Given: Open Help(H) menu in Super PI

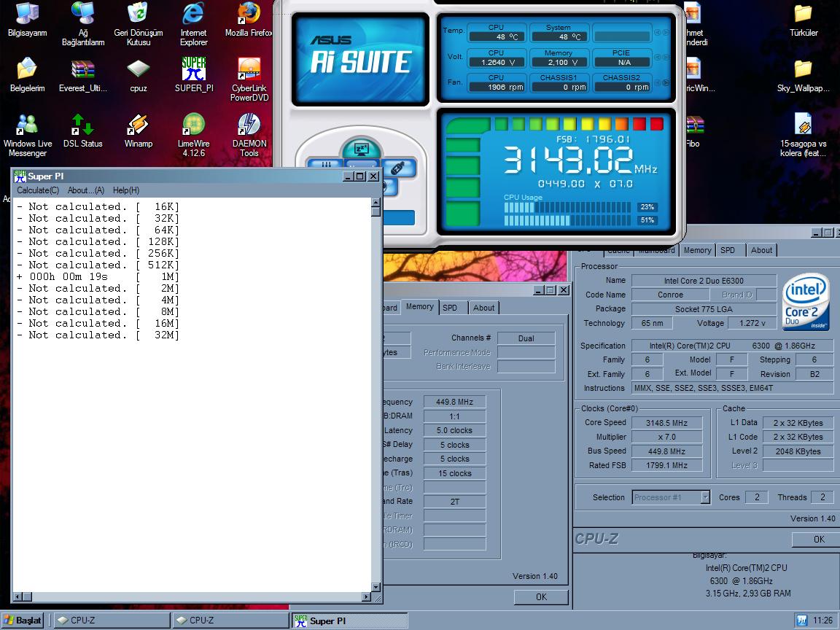Looking at the screenshot, I should [126, 190].
